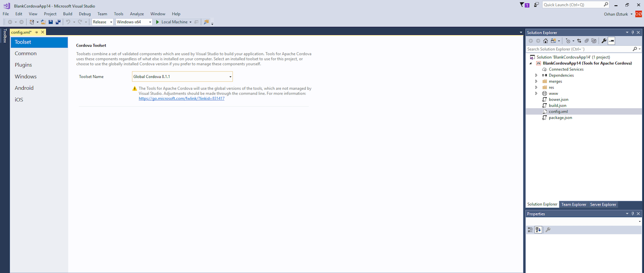Start debugging with the green play icon

[158, 22]
